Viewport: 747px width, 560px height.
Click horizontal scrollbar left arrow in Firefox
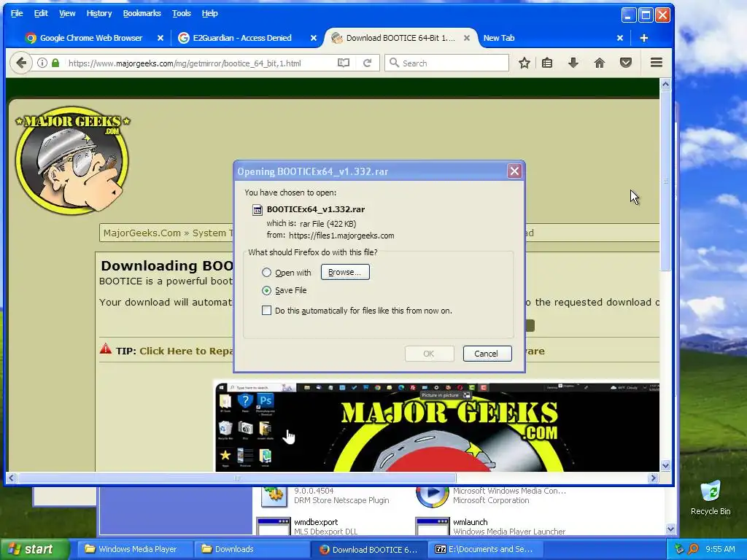pos(12,478)
